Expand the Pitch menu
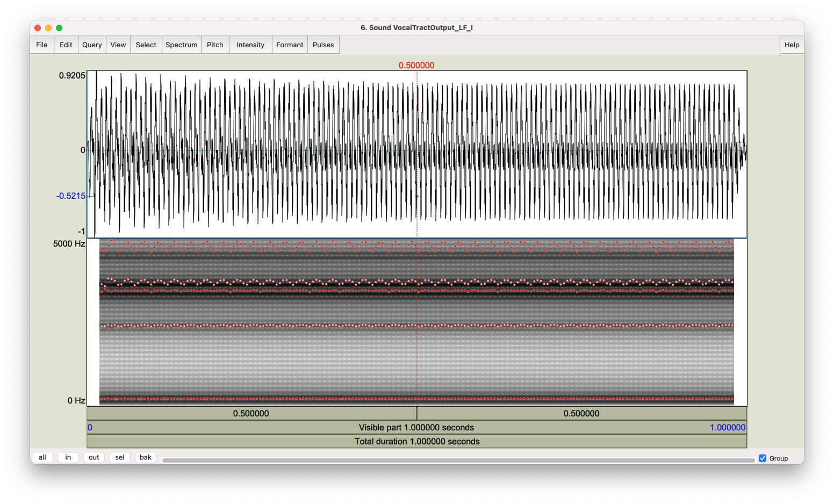 (215, 45)
